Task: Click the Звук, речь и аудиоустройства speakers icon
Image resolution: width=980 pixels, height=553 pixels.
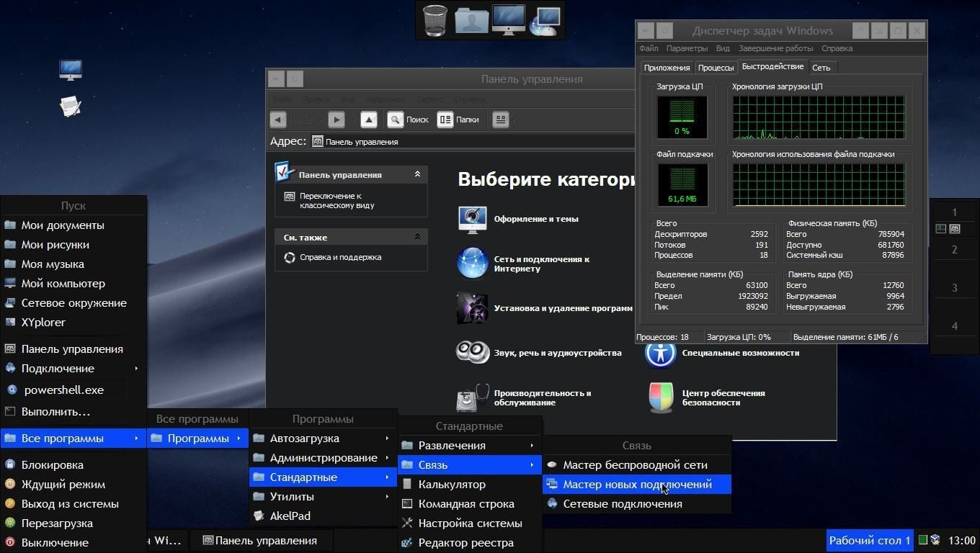Action: [x=472, y=352]
